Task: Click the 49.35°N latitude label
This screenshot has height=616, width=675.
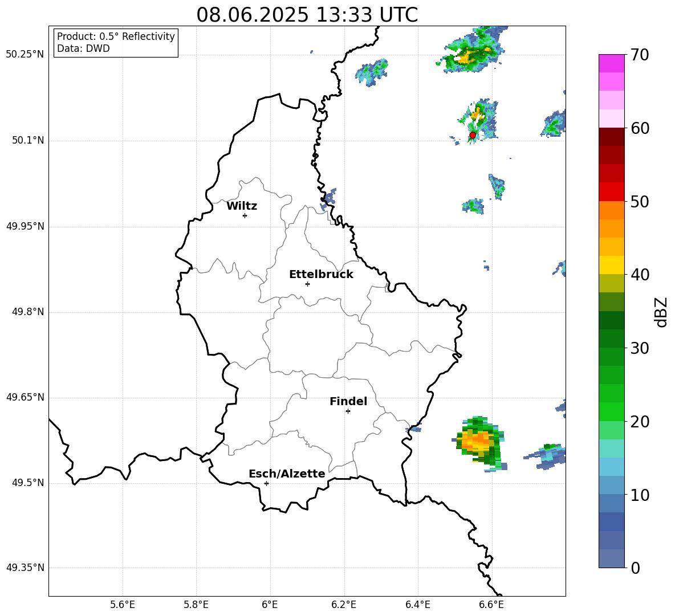Action: pos(25,568)
